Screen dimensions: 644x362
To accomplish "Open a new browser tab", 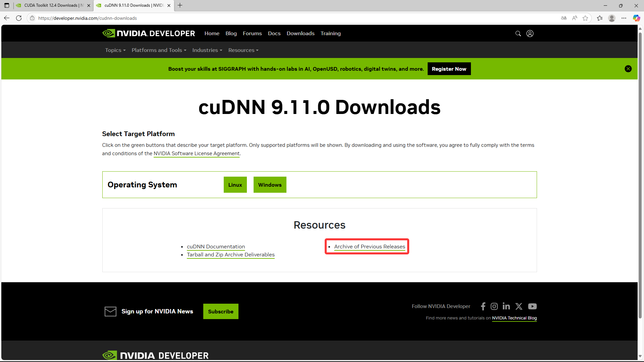I will [x=180, y=5].
